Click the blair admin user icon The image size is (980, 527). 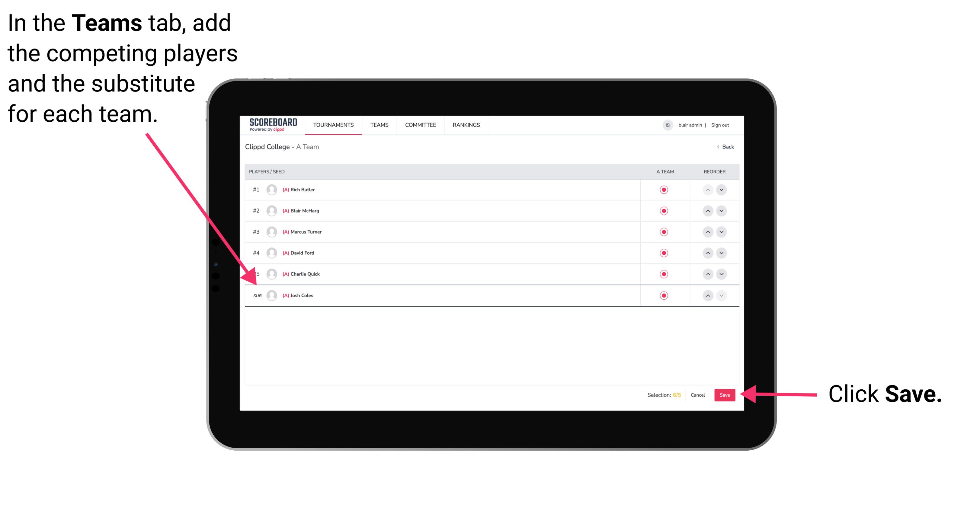click(668, 125)
